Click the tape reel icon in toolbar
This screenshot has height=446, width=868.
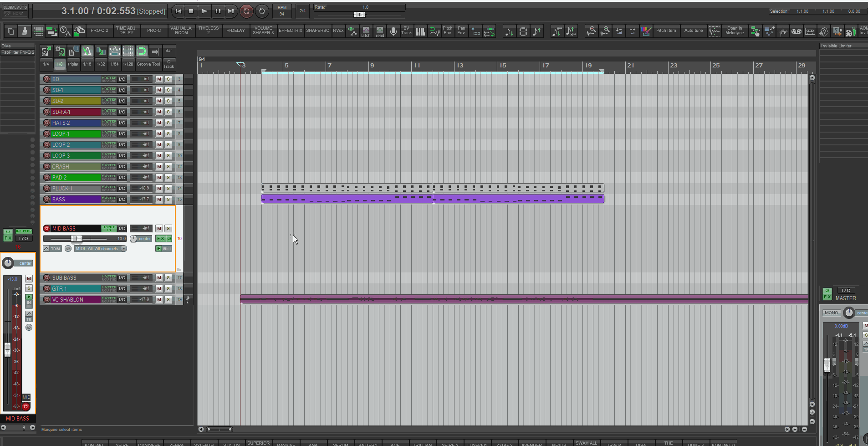797,31
